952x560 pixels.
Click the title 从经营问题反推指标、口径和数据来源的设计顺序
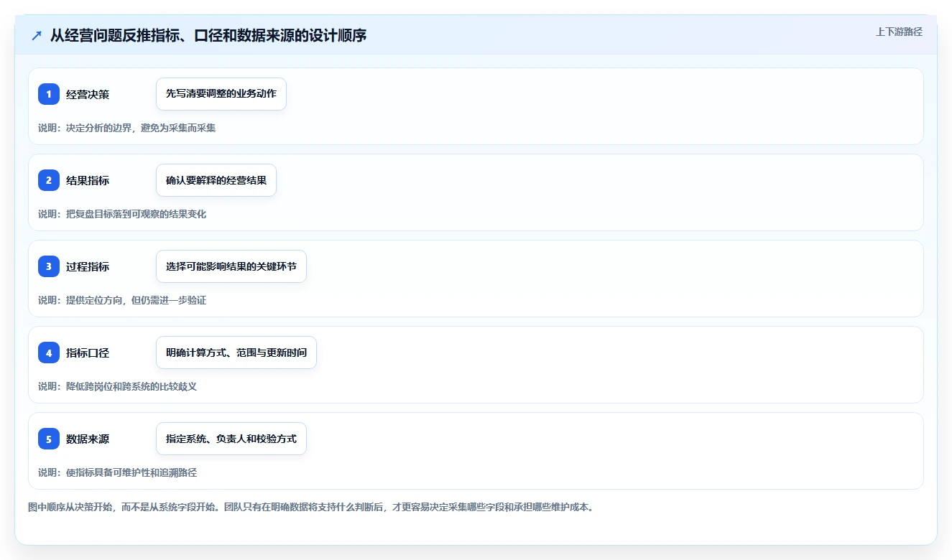tap(208, 35)
